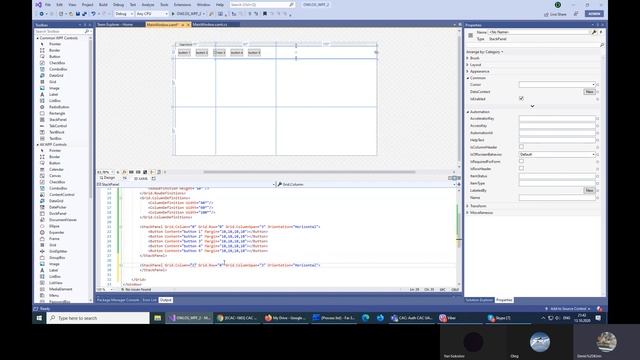Screen dimensions: 640x360
Task: Open the Debug configuration dropdown
Action: click(x=123, y=14)
